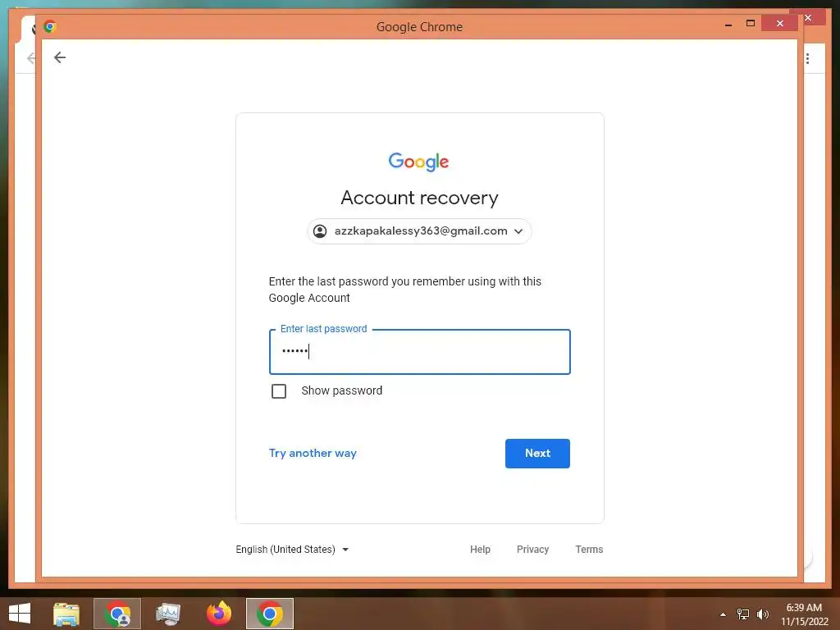The width and height of the screenshot is (840, 630).
Task: Click the Chrome logo in popup title bar
Action: (x=50, y=26)
